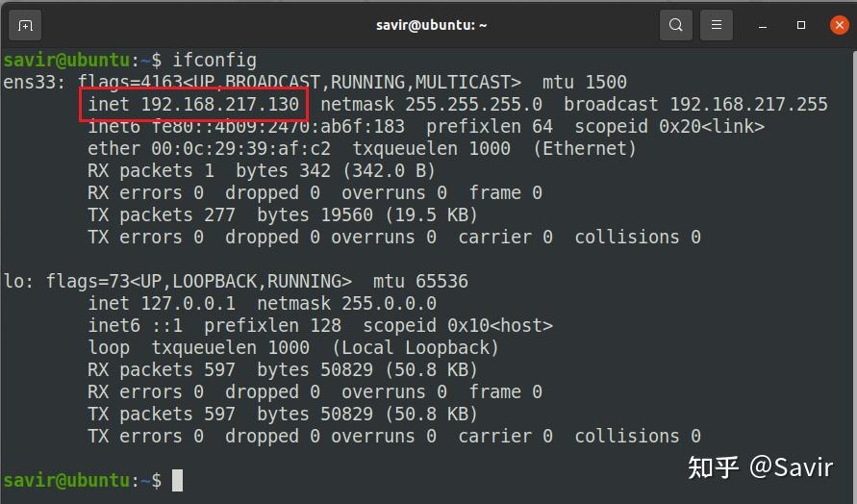Click the mtu 65536 value
Screen dimensions: 857x504
tap(441, 281)
